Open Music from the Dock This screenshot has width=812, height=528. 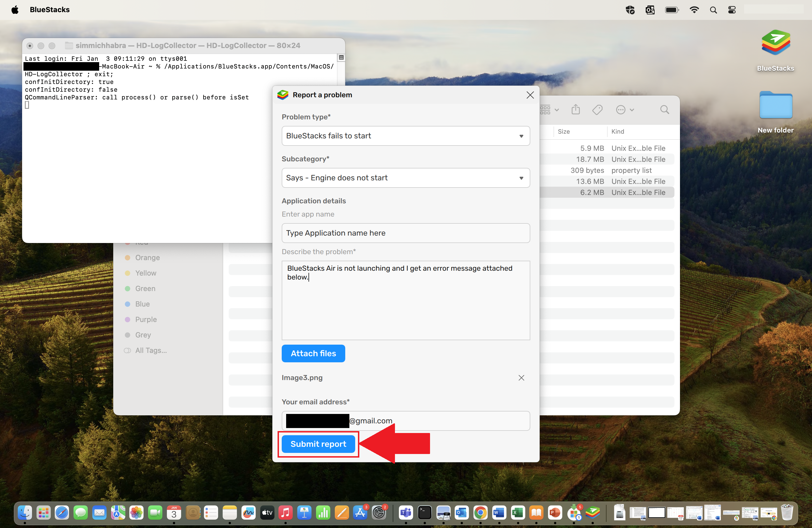tap(286, 513)
